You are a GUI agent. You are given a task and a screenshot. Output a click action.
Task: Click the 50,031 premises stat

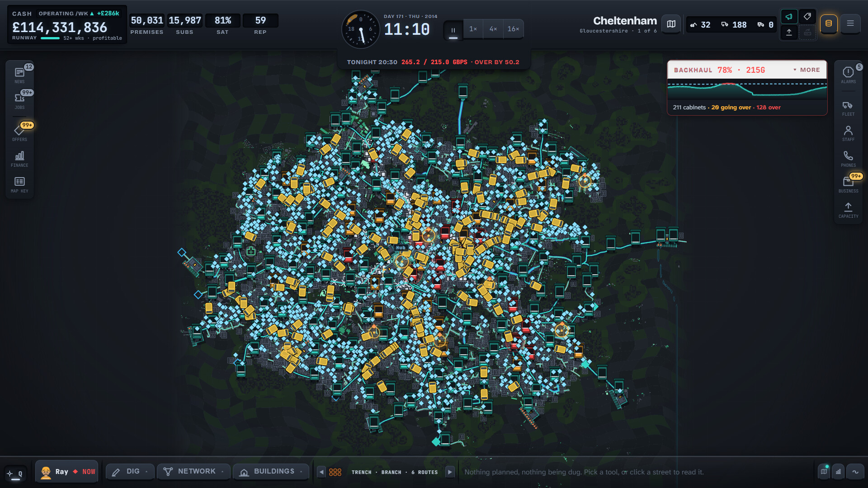click(x=147, y=25)
